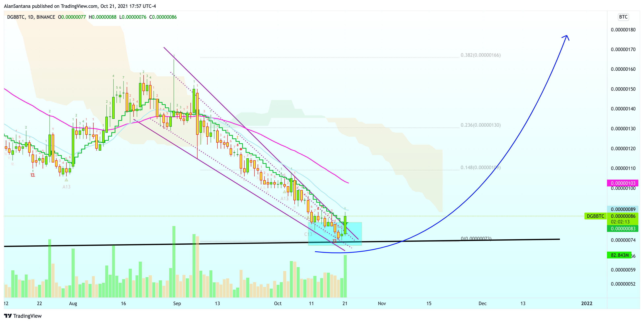Image resolution: width=644 pixels, height=323 pixels.
Task: Click the 2022 label on time axis
Action: pos(586,303)
